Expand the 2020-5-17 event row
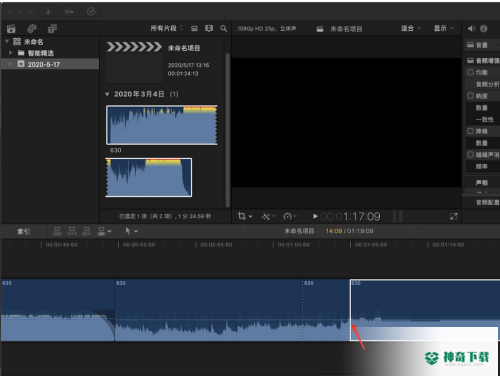The height and width of the screenshot is (376, 500). (11, 64)
